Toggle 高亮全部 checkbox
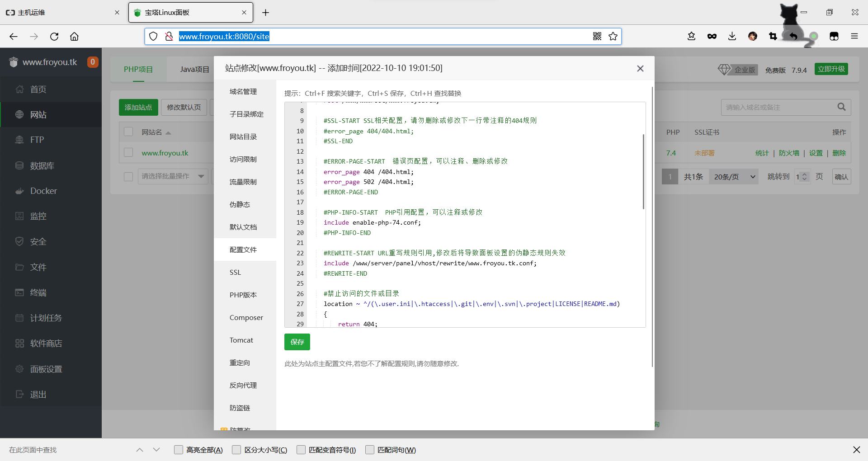Image resolution: width=868 pixels, height=461 pixels. [179, 450]
